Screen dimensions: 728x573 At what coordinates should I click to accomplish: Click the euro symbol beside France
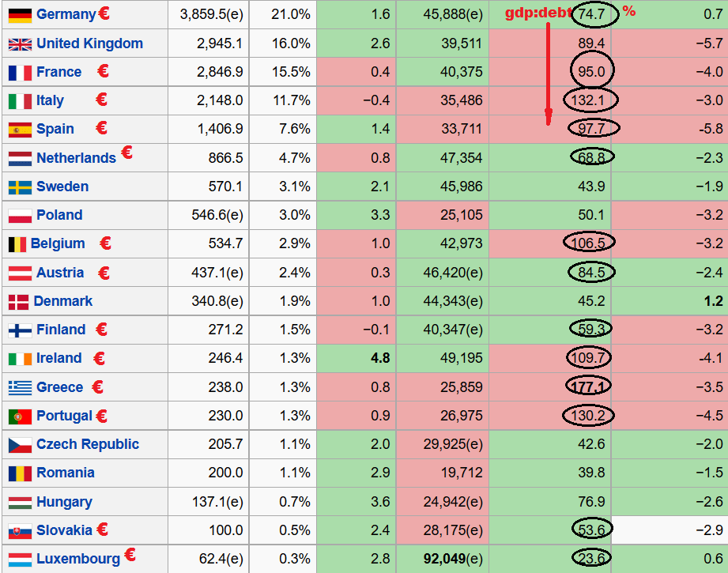[x=103, y=71]
